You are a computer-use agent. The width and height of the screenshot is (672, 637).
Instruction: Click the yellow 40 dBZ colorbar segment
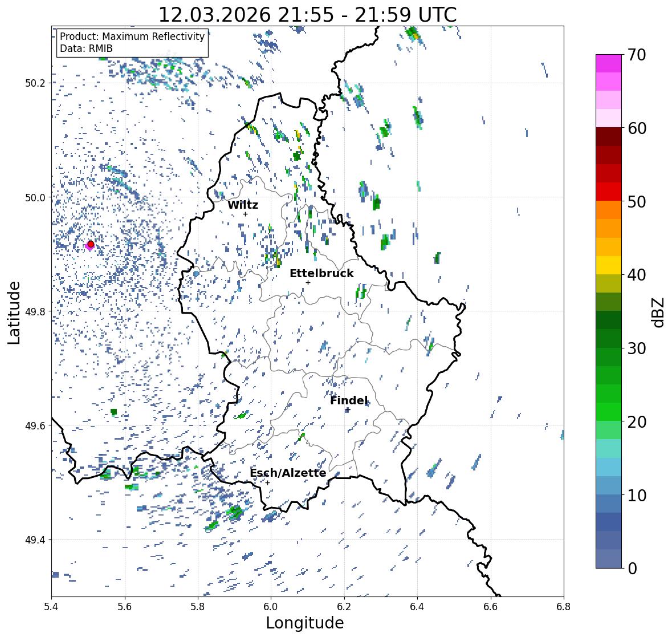point(609,265)
